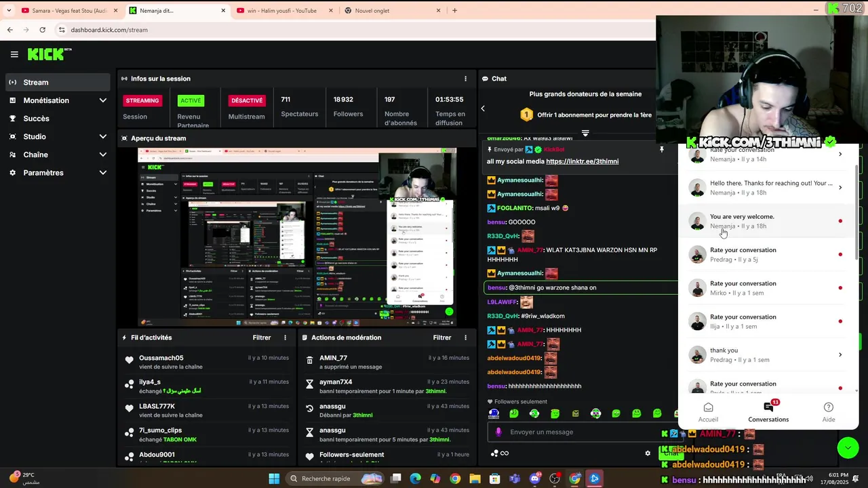The width and height of the screenshot is (868, 488).
Task: Click the STREAMING session badge
Action: coord(142,100)
